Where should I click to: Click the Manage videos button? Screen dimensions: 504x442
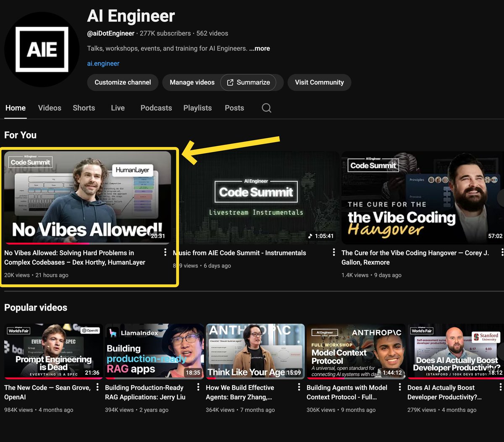tap(192, 82)
